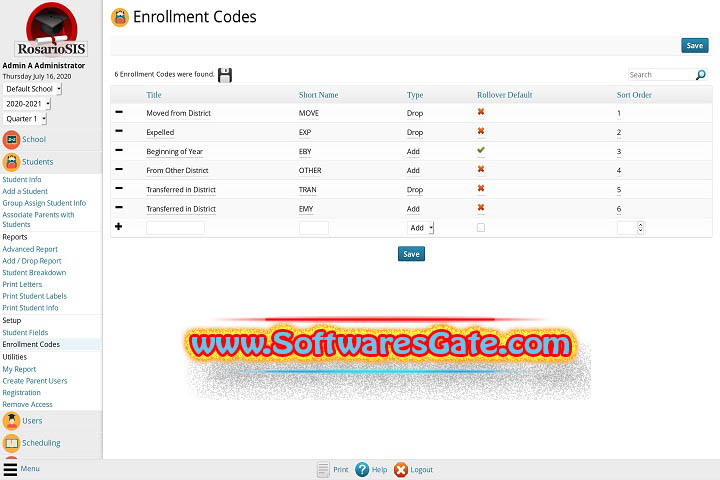Toggle Rollover Default for Moved from District
720x480 pixels.
(481, 112)
